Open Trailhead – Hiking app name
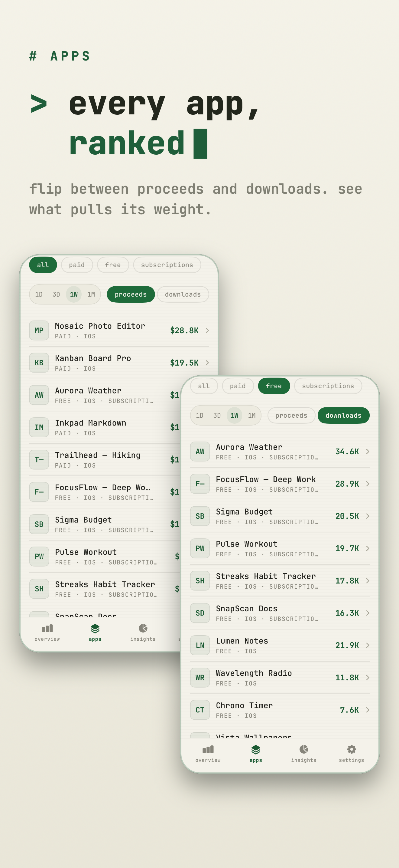This screenshot has width=399, height=868. 98,455
